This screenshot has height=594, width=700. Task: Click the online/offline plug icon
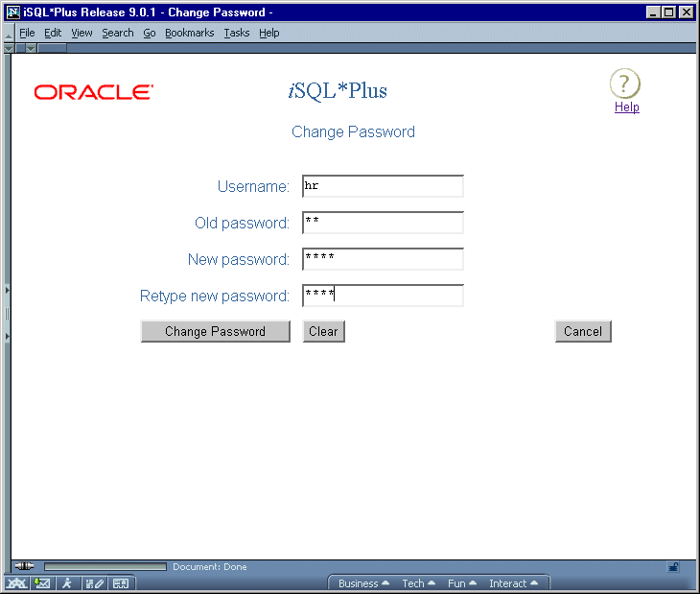24,566
